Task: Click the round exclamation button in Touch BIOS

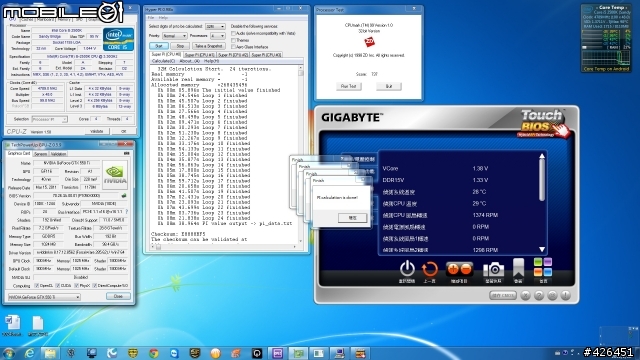Action: tap(566, 295)
